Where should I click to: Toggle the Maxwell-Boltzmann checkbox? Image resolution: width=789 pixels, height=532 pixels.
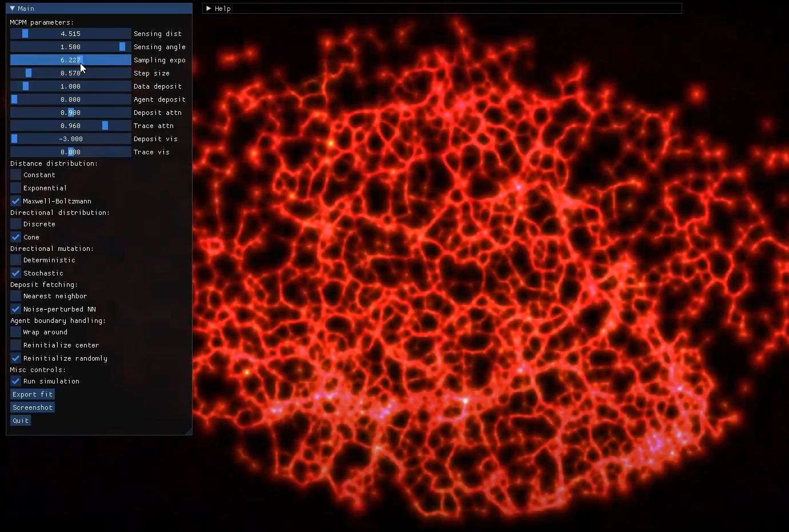point(16,201)
